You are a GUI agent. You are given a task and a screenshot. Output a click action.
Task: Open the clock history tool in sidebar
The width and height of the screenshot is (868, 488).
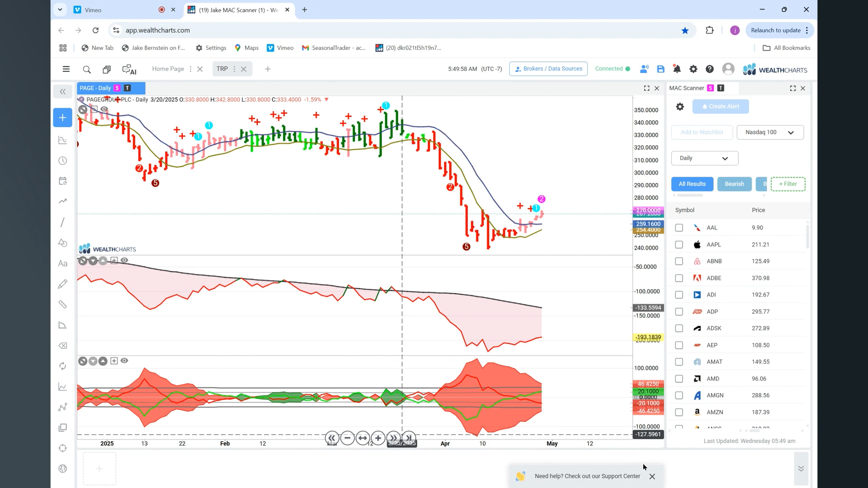pyautogui.click(x=63, y=161)
